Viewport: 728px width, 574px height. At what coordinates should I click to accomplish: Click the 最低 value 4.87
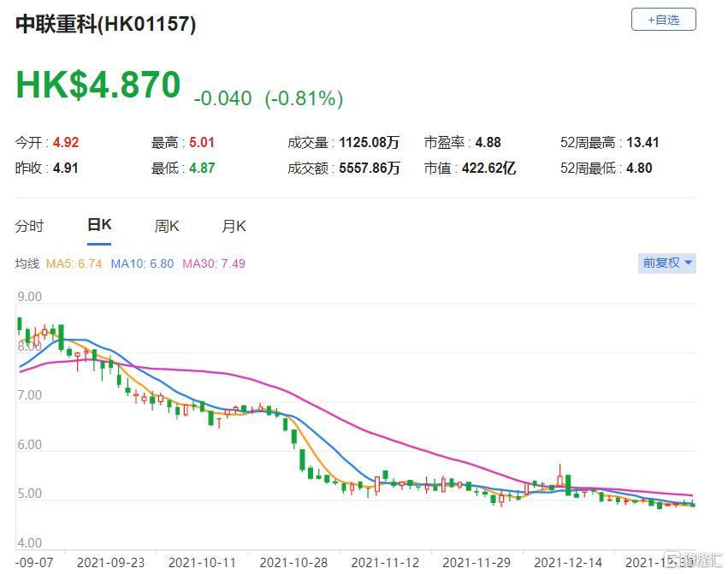click(202, 168)
